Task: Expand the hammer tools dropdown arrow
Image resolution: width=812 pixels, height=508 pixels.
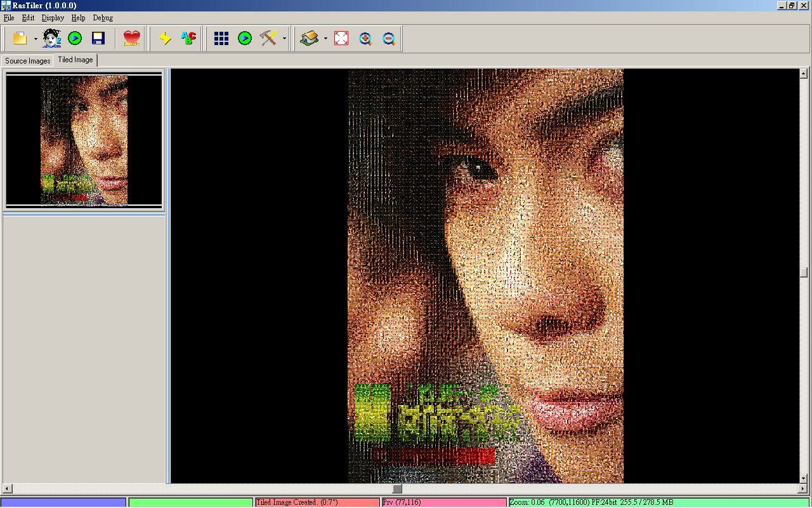Action: point(284,39)
